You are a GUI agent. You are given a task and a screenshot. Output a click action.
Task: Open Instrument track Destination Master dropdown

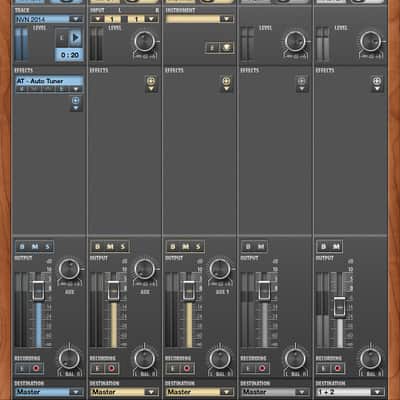tap(227, 392)
